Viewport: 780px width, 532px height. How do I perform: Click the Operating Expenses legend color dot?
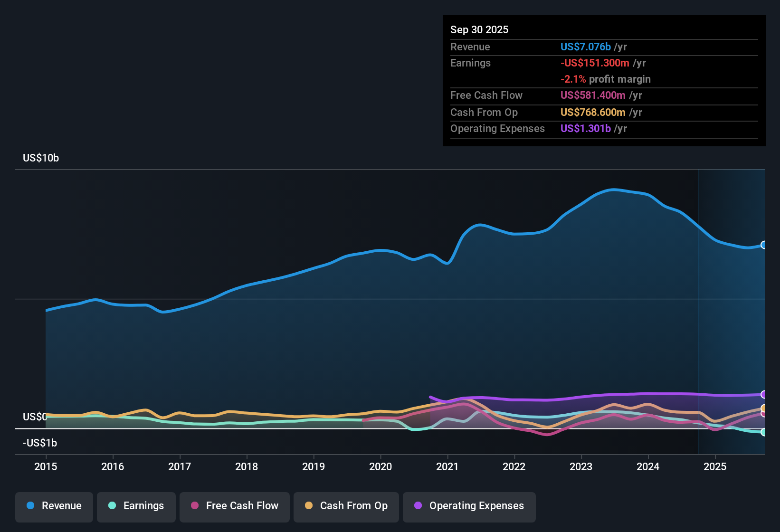click(417, 506)
